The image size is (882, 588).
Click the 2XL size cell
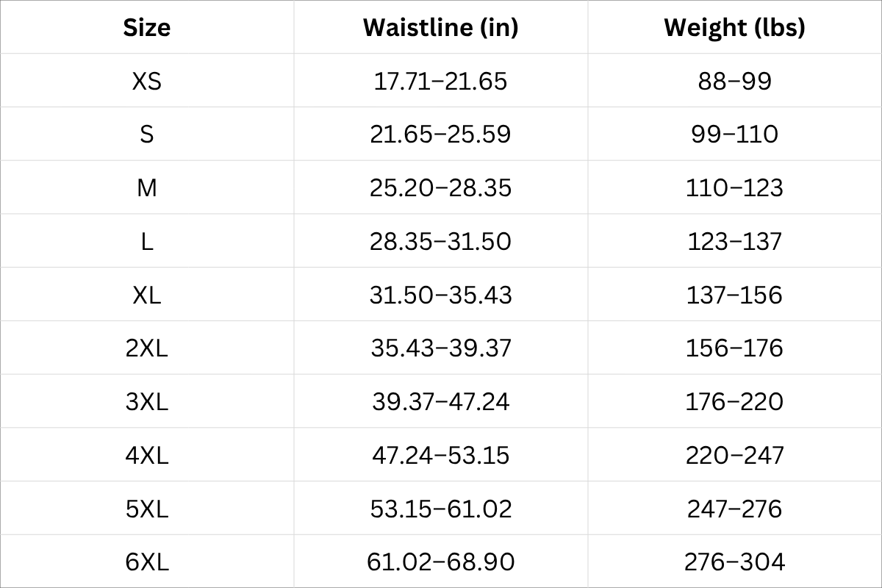147,348
